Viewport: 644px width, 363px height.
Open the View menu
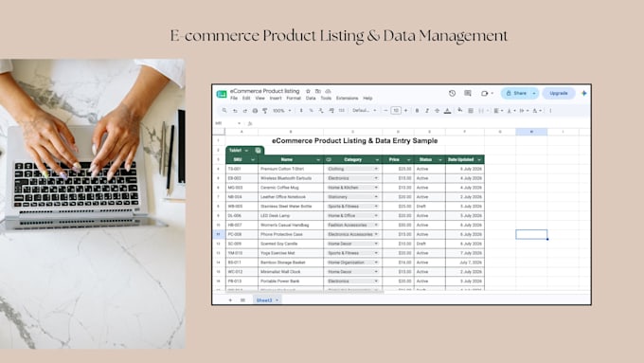(x=260, y=99)
